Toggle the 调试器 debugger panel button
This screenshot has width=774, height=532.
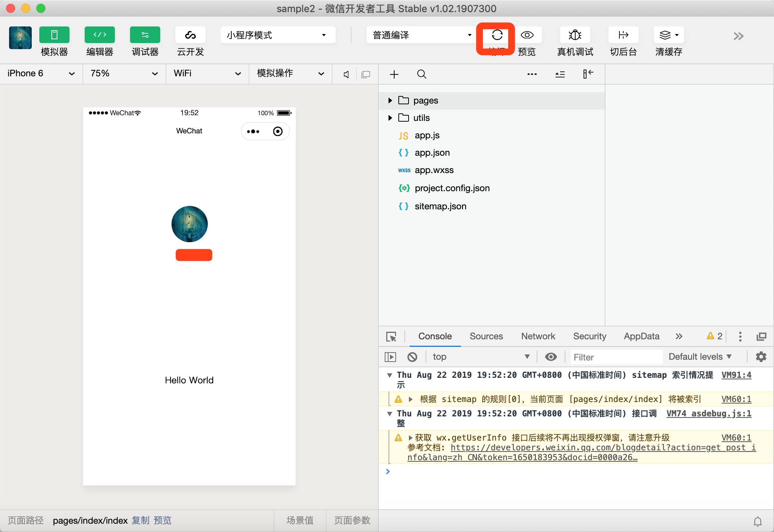[x=145, y=35]
